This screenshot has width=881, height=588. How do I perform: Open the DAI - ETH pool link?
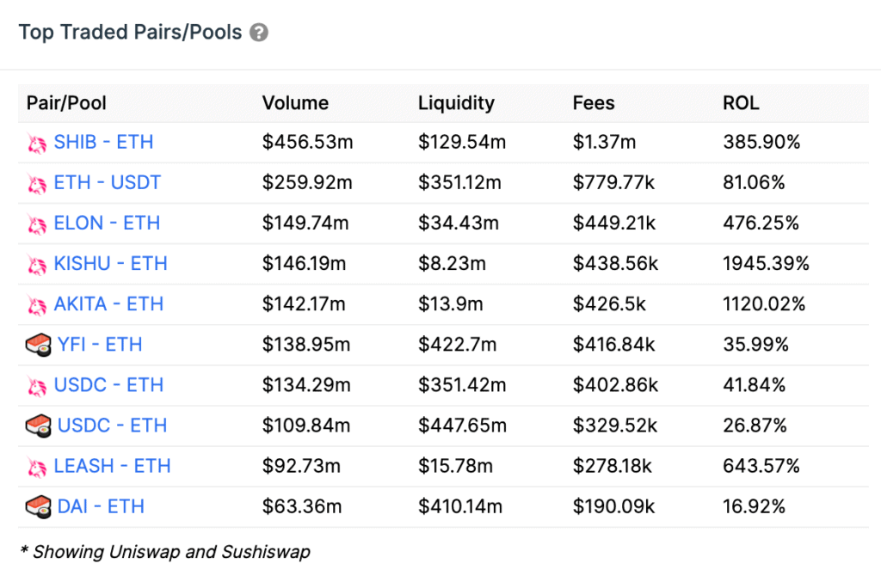(101, 507)
